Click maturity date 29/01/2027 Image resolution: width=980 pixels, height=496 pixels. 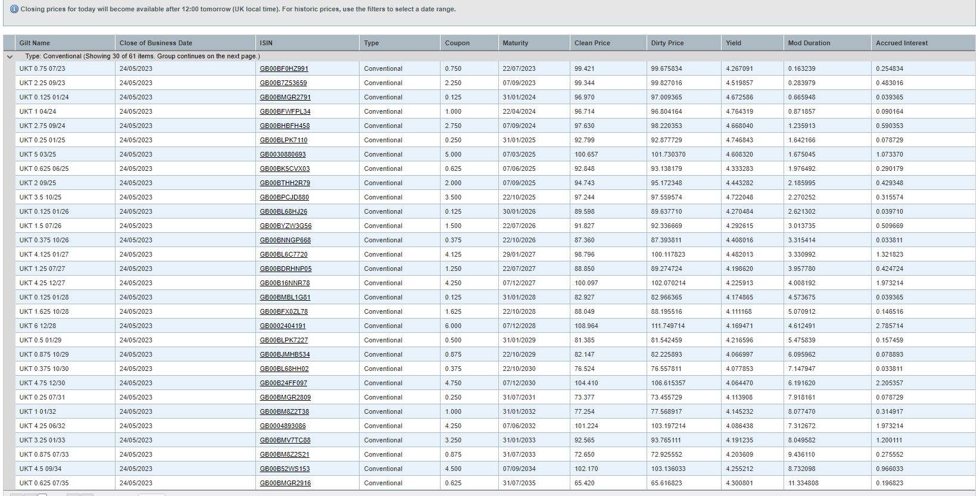[519, 254]
